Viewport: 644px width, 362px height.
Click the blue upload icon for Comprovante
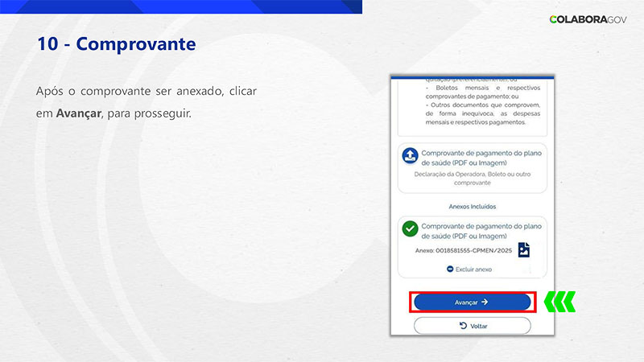point(410,157)
